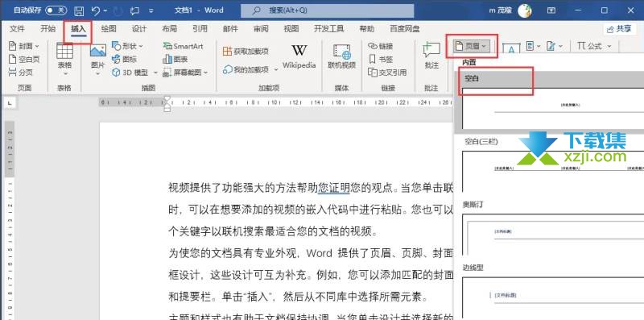The width and height of the screenshot is (644, 320).
Task: Choose the 奥斯汀 header template
Action: click(x=553, y=234)
